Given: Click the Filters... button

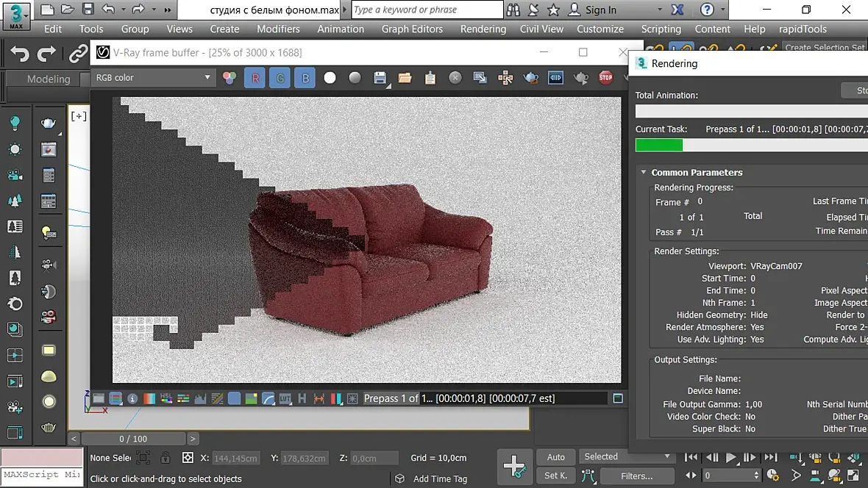Looking at the screenshot, I should 636,476.
